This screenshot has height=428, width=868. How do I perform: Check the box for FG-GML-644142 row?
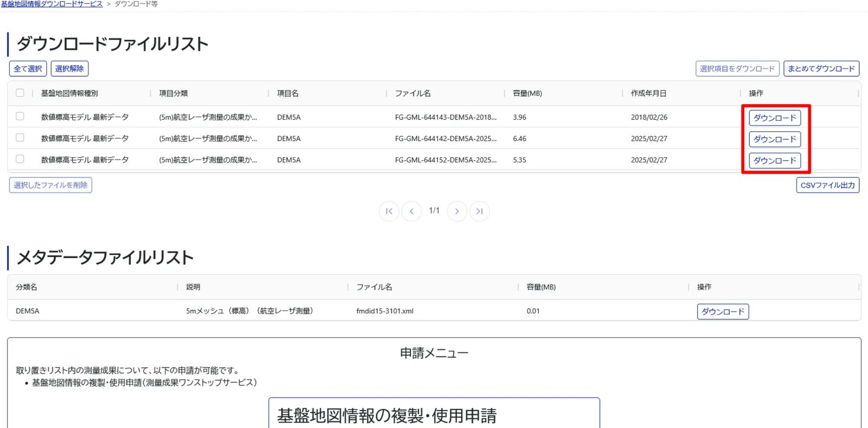coord(20,138)
